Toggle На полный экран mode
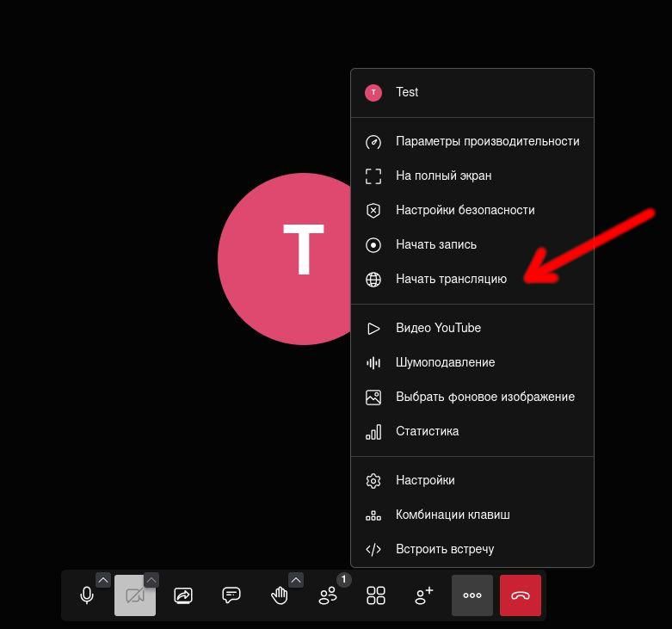Viewport: 672px width, 629px height. tap(443, 176)
